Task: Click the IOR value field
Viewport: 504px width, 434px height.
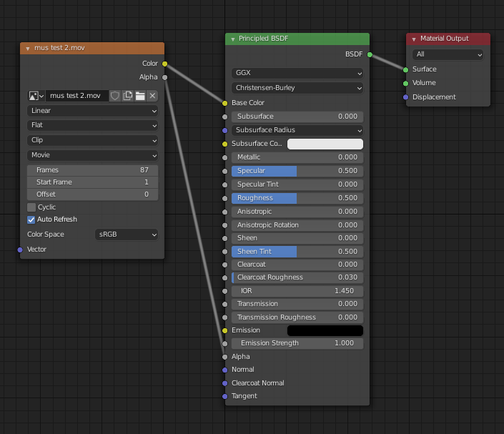Action: (297, 291)
